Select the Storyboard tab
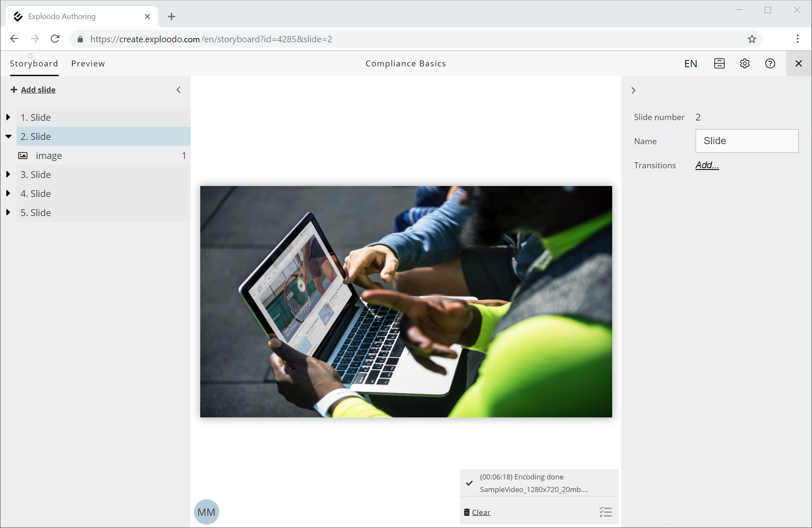Viewport: 812px width, 528px height. tap(34, 63)
